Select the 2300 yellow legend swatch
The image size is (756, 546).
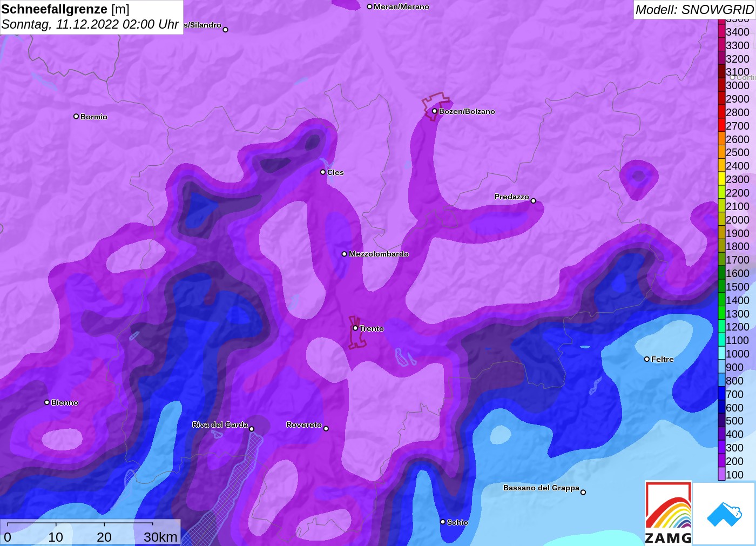[721, 179]
